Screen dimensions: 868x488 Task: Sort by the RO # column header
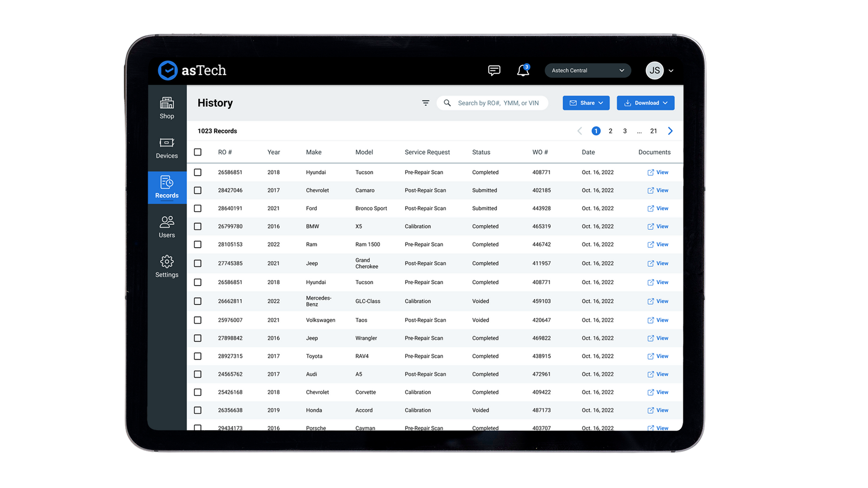pyautogui.click(x=225, y=152)
